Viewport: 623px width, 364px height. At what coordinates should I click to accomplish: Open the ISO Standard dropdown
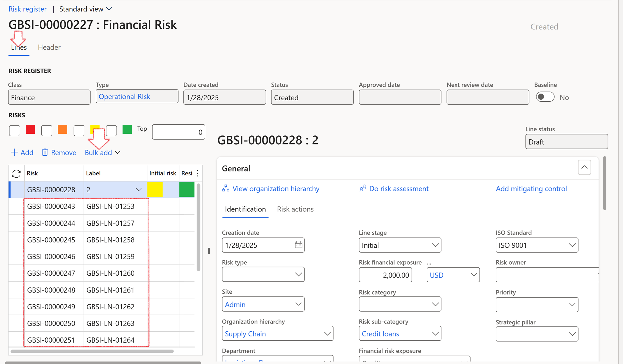coord(572,245)
